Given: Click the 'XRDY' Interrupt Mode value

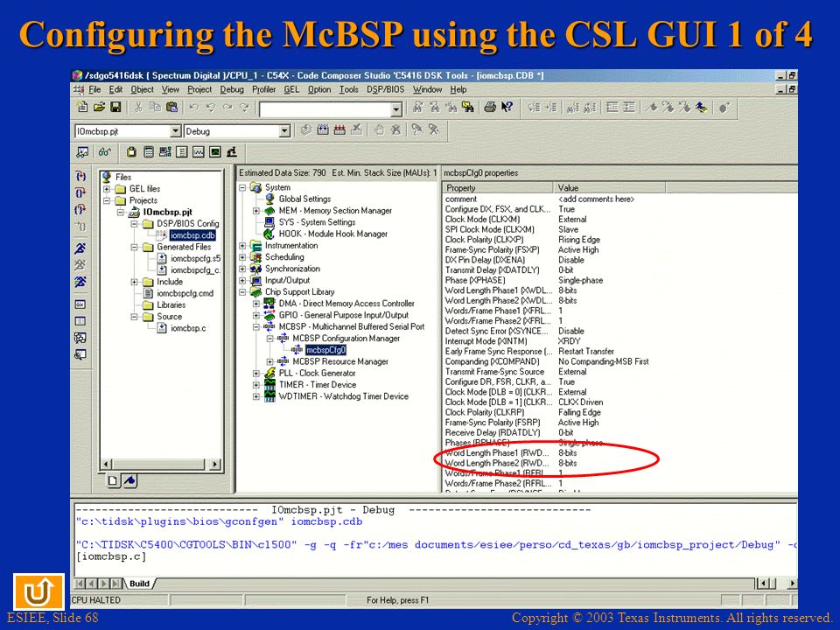Looking at the screenshot, I should (569, 340).
